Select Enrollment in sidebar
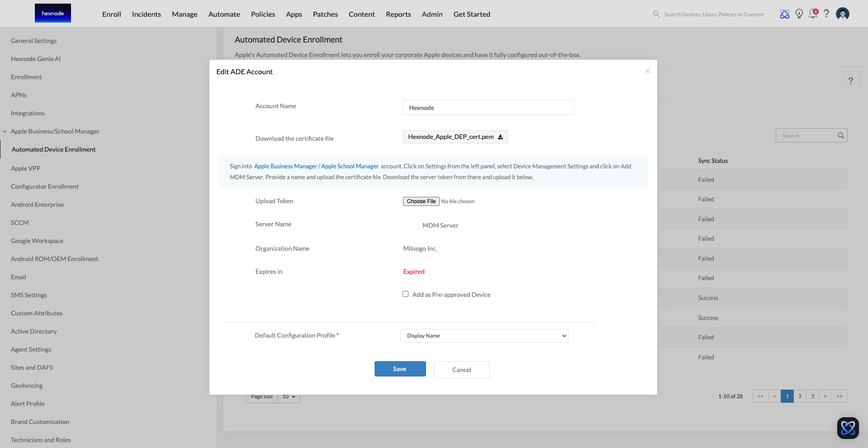This screenshot has width=868, height=448. (26, 77)
